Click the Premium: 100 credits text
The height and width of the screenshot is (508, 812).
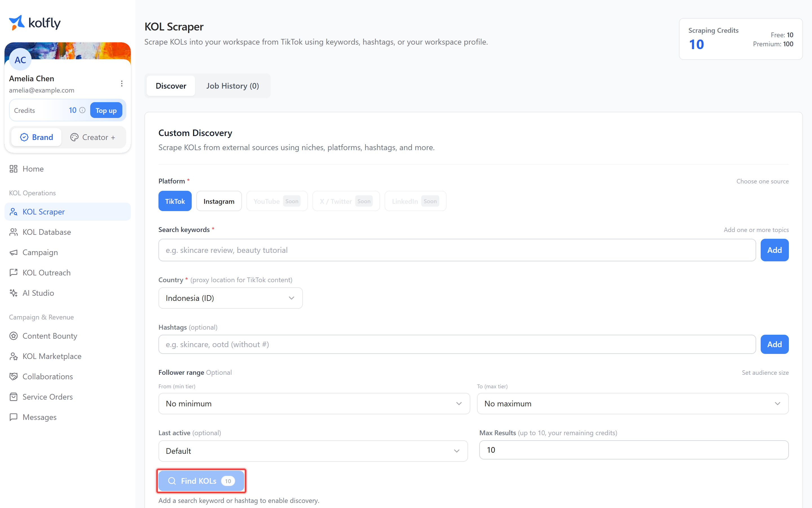point(773,44)
